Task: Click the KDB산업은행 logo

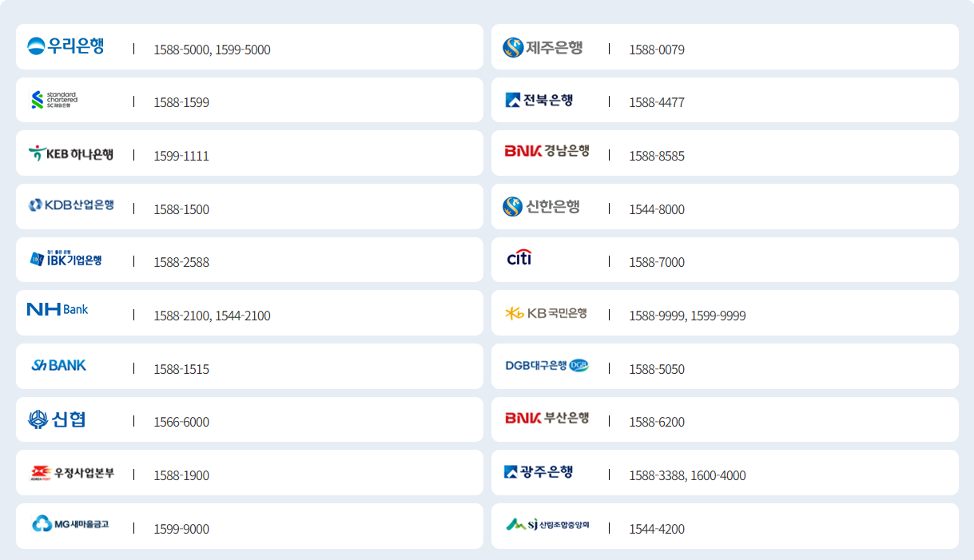Action: 71,205
